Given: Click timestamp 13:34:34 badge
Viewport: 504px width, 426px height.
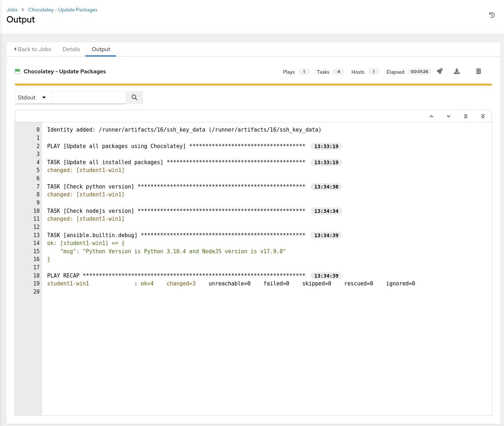Looking at the screenshot, I should (326, 211).
